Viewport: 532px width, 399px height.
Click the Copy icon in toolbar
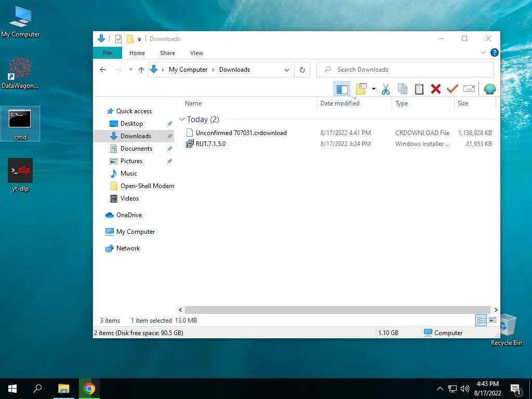tap(403, 89)
